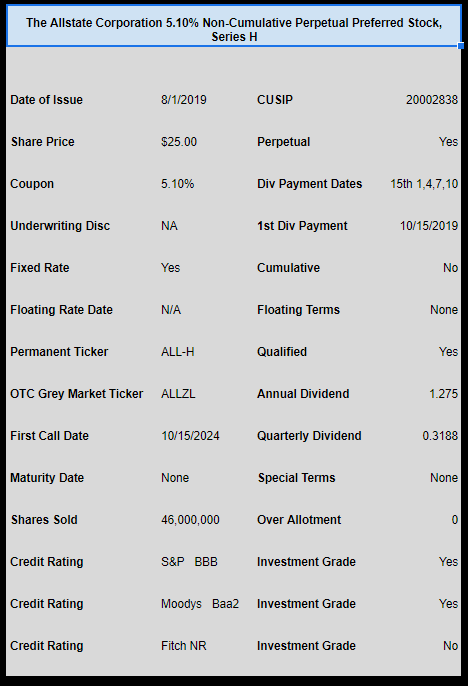The height and width of the screenshot is (686, 468).
Task: Select the 46,000,000 shares sold cell
Action: coord(190,520)
